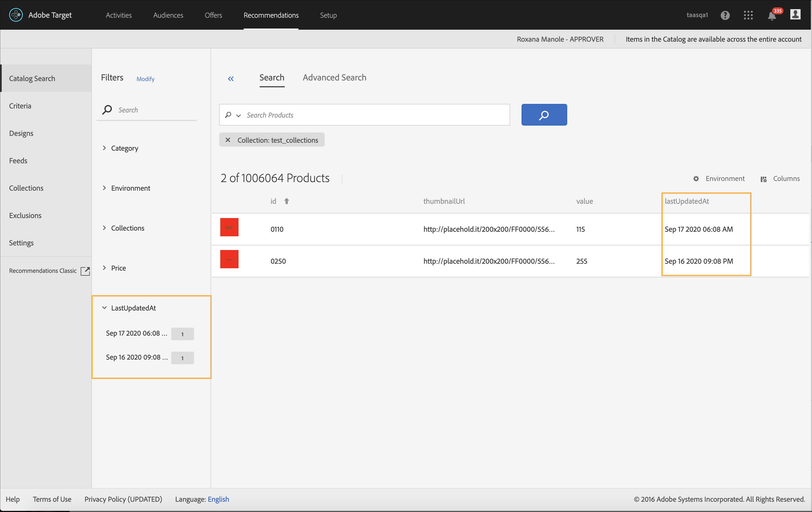Viewport: 812px width, 512px height.
Task: Collapse filters panel with double chevron
Action: (x=231, y=78)
